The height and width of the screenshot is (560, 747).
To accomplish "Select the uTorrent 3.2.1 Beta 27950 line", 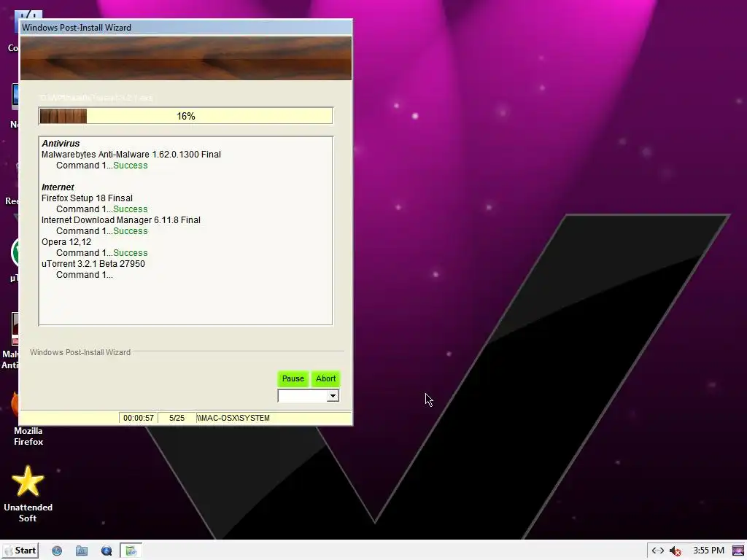I will 93,264.
